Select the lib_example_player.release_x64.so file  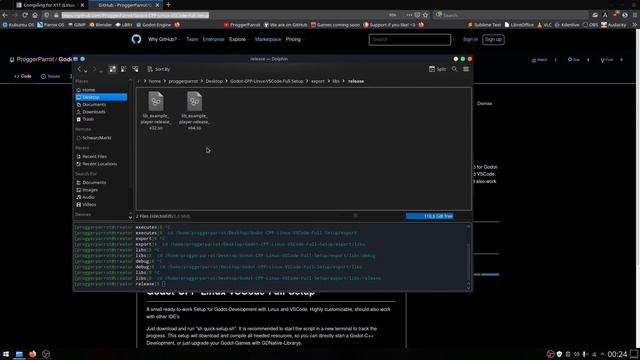pyautogui.click(x=194, y=111)
